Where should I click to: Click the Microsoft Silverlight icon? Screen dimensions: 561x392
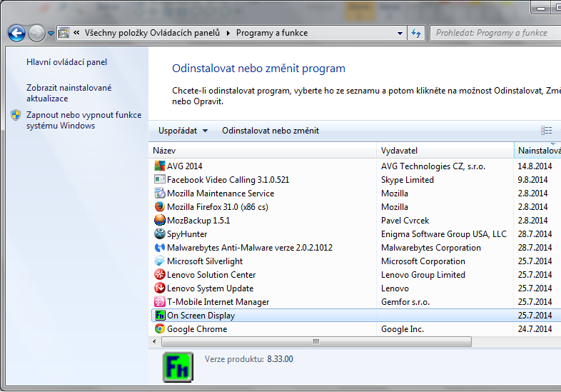pyautogui.click(x=160, y=261)
